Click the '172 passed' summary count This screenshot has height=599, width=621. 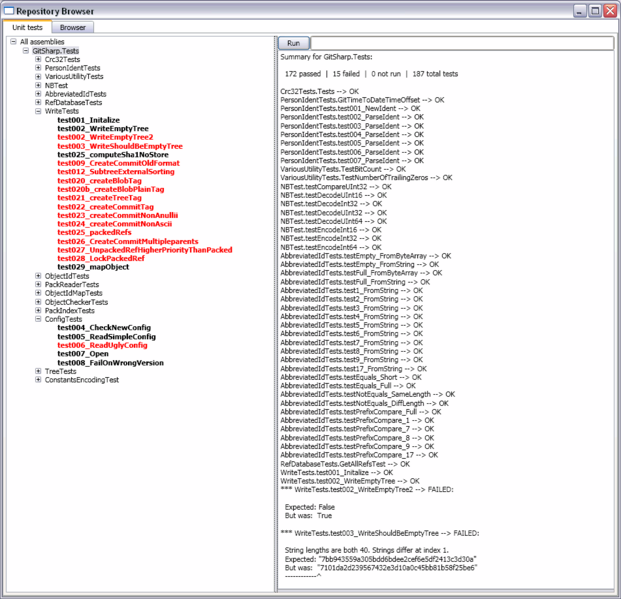[x=303, y=74]
